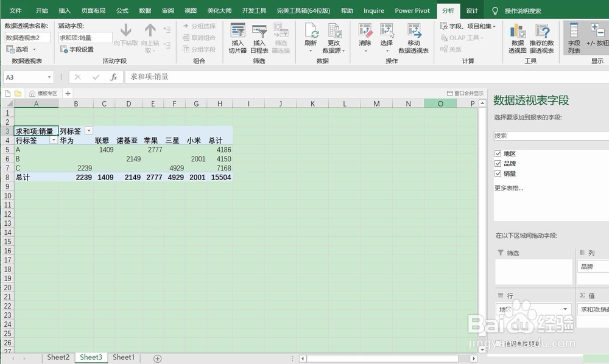
Task: Switch to the Sheet1 worksheet tab
Action: pos(123,357)
